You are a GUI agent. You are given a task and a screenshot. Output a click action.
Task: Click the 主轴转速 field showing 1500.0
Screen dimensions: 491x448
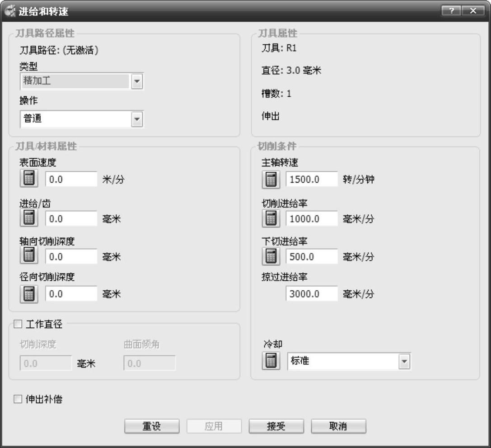(312, 179)
